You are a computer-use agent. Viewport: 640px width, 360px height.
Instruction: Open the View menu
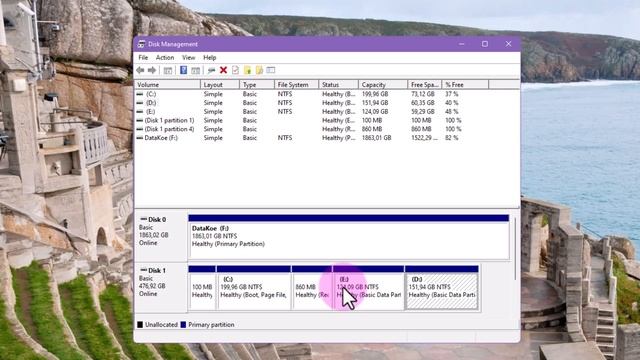188,58
